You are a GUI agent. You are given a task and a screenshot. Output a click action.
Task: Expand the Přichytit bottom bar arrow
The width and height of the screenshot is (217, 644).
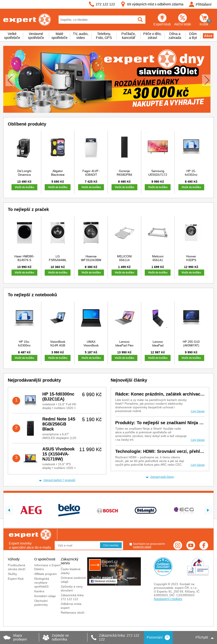(x=212, y=638)
